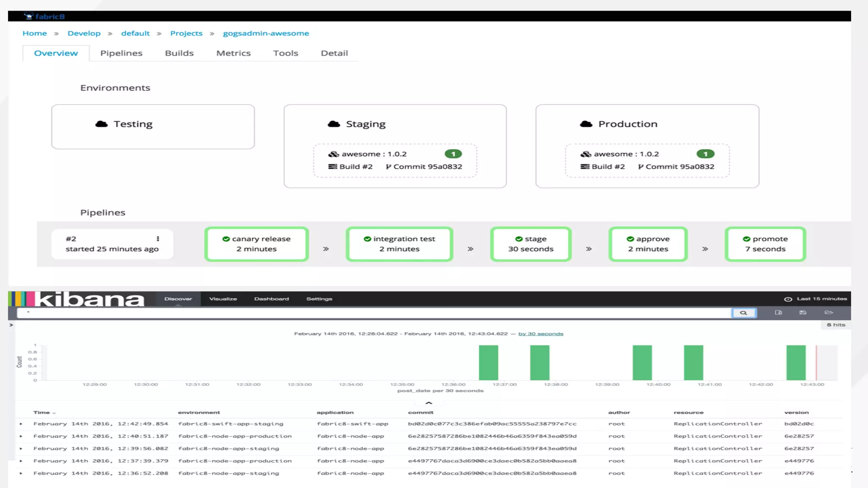
Task: Click in the Kibana query input field
Action: [373, 313]
